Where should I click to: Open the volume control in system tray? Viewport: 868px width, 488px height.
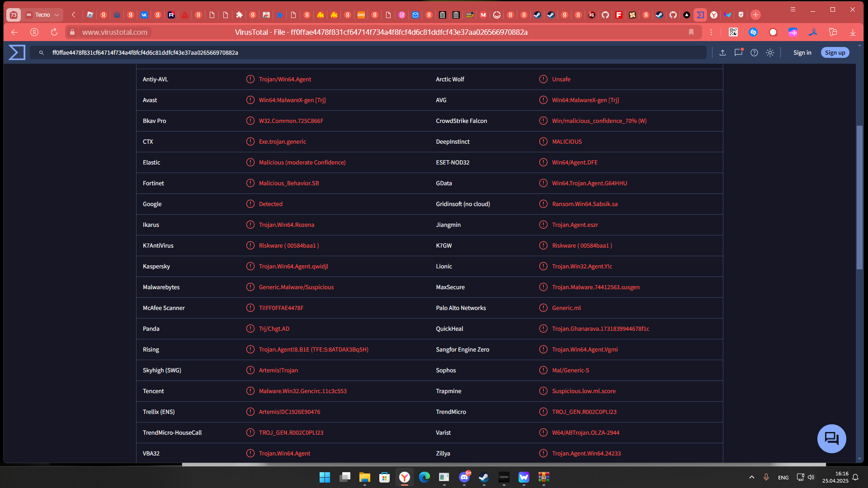point(811,477)
